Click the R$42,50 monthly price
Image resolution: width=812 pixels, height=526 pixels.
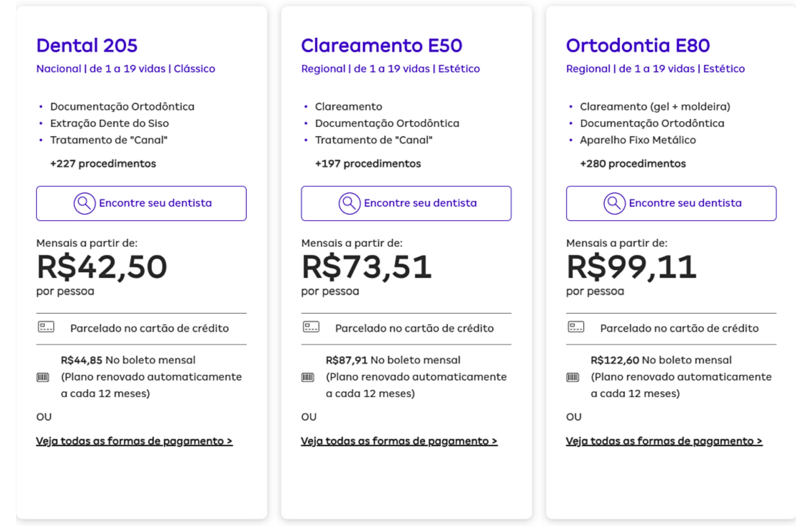[x=102, y=268]
